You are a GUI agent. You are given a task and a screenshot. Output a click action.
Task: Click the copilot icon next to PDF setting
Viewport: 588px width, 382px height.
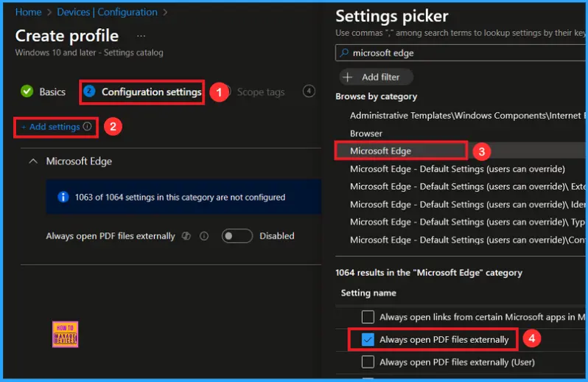[x=186, y=236]
